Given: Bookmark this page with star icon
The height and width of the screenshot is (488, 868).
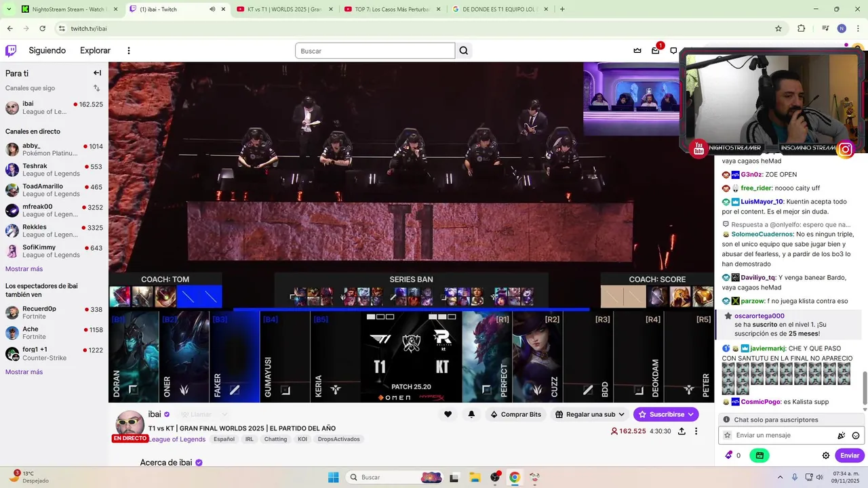Looking at the screenshot, I should click(x=778, y=28).
